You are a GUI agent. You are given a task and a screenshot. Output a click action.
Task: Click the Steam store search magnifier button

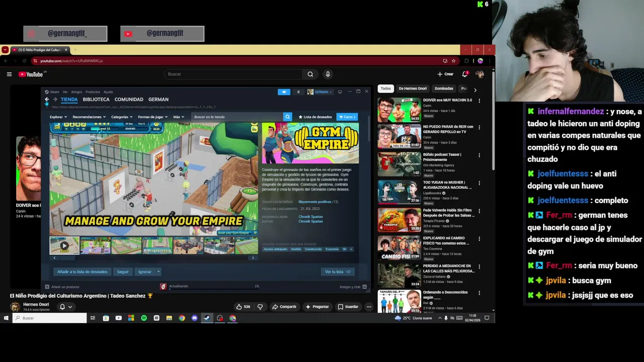point(287,117)
